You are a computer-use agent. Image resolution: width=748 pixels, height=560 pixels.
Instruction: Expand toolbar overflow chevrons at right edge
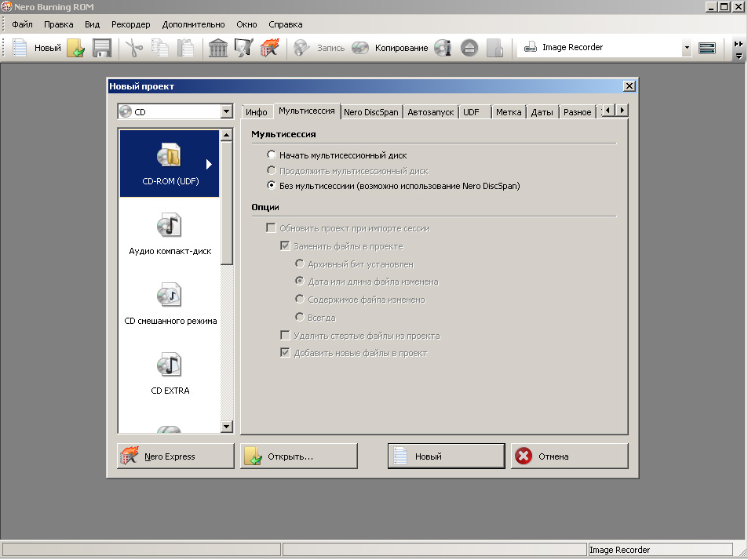[x=739, y=44]
